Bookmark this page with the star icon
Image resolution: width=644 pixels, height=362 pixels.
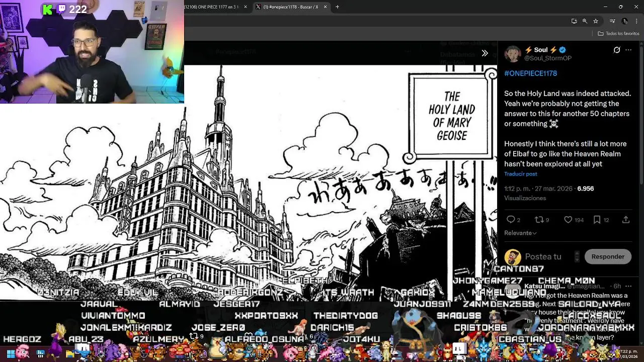[596, 21]
